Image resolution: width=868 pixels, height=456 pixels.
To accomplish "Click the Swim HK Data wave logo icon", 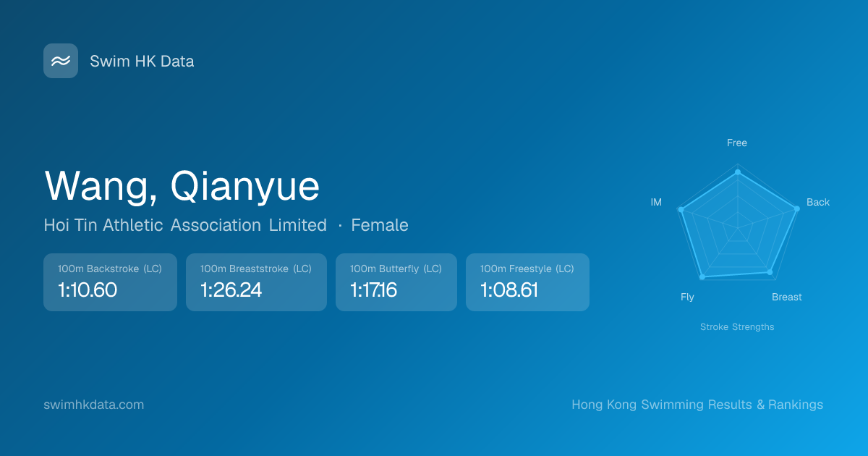I will click(61, 61).
